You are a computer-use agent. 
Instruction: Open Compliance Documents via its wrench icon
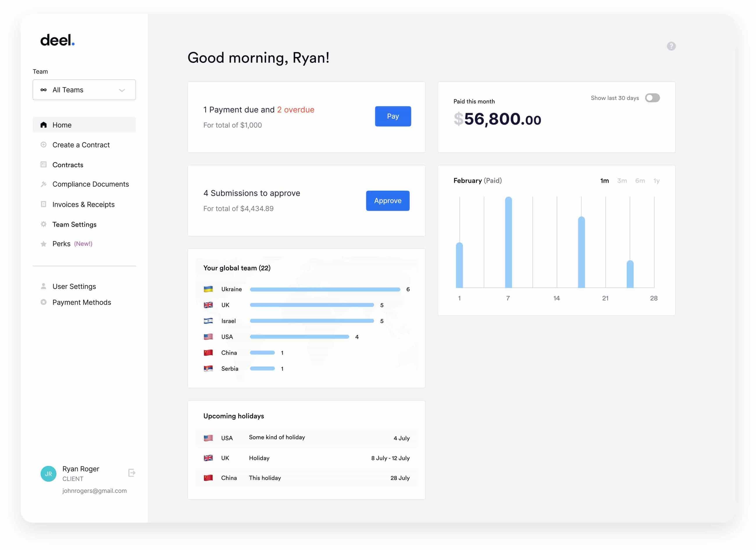[x=44, y=184]
